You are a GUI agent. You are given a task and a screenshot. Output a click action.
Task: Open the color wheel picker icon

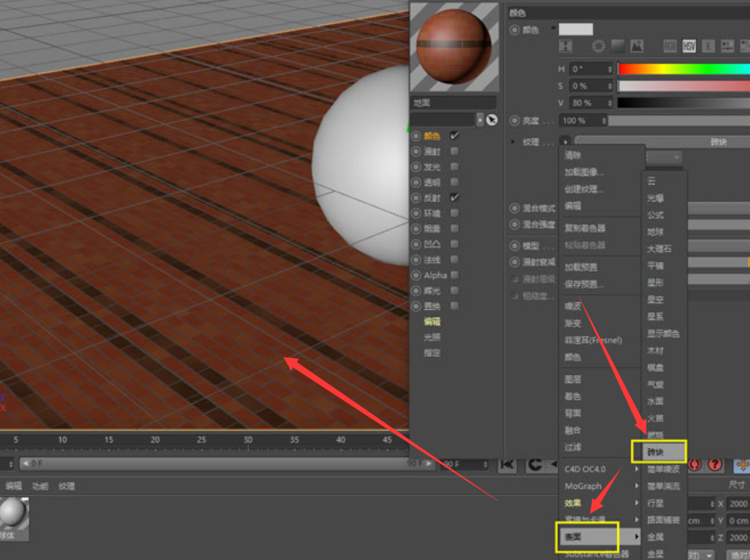tap(598, 45)
